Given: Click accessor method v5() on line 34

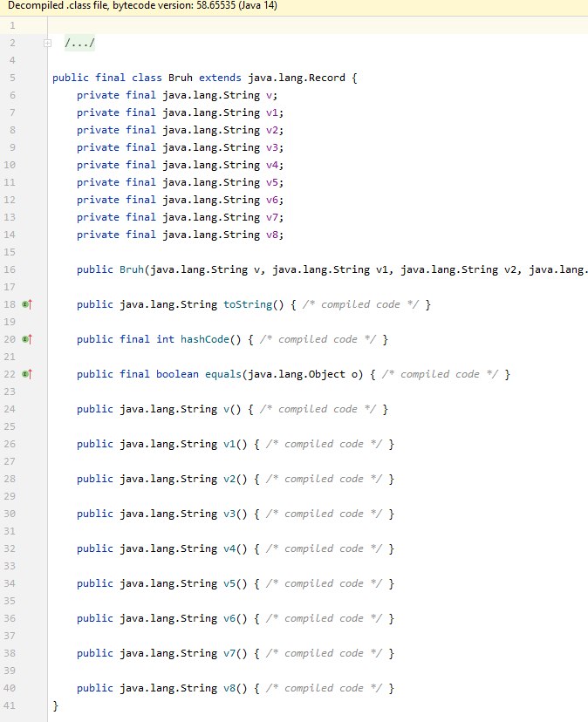Looking at the screenshot, I should [229, 584].
